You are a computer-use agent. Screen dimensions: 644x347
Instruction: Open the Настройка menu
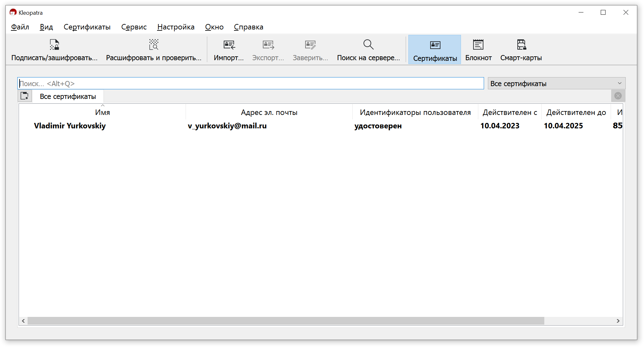point(176,27)
